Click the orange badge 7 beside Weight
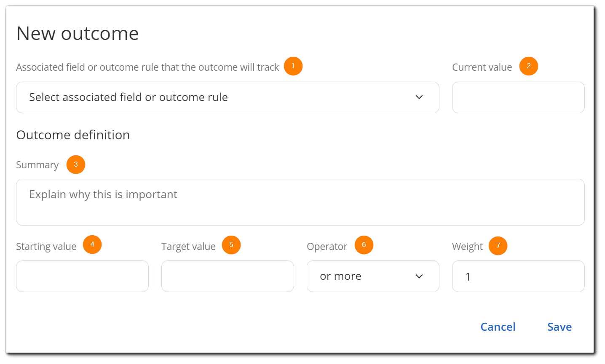Image resolution: width=605 pixels, height=364 pixels. [x=498, y=246]
